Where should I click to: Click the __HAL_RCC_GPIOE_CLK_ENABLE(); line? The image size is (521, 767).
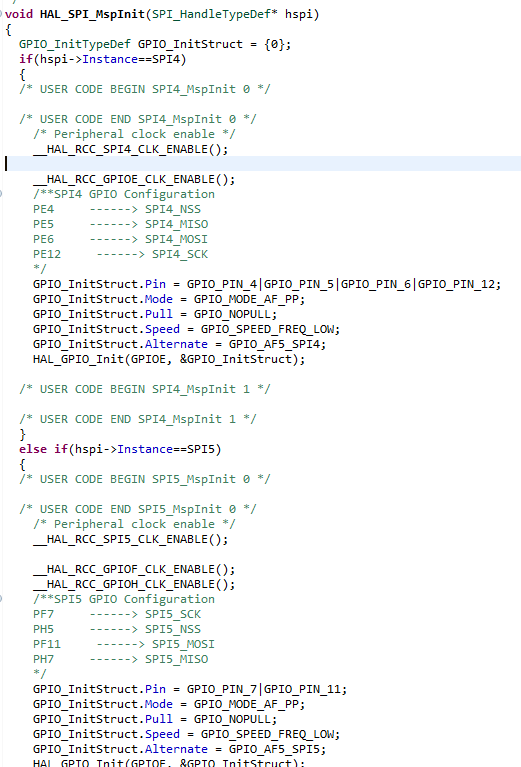point(134,179)
